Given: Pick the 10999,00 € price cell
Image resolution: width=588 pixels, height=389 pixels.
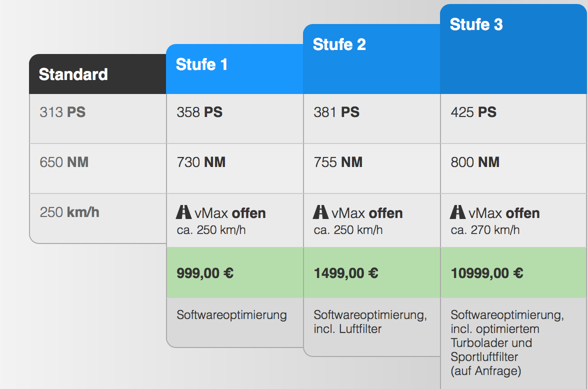Looking at the screenshot, I should [x=513, y=272].
